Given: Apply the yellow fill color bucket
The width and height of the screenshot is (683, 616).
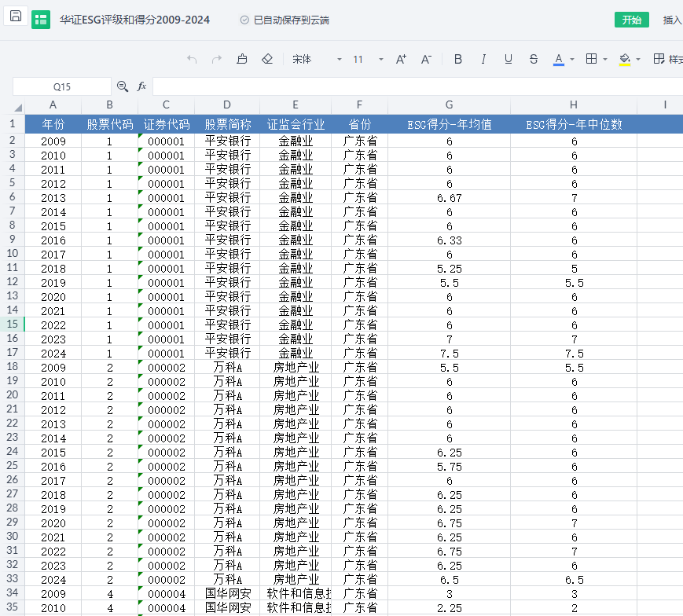Looking at the screenshot, I should pos(625,59).
